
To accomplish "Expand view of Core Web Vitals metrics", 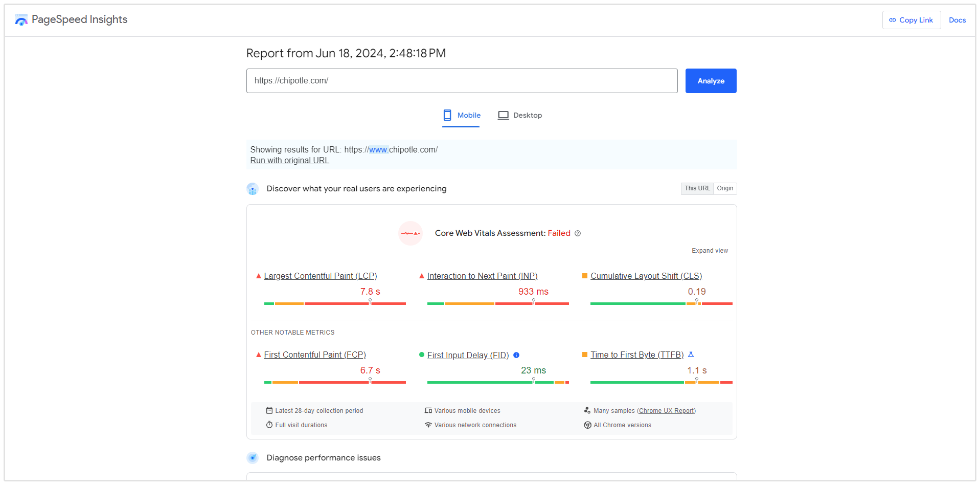I will pyautogui.click(x=710, y=251).
